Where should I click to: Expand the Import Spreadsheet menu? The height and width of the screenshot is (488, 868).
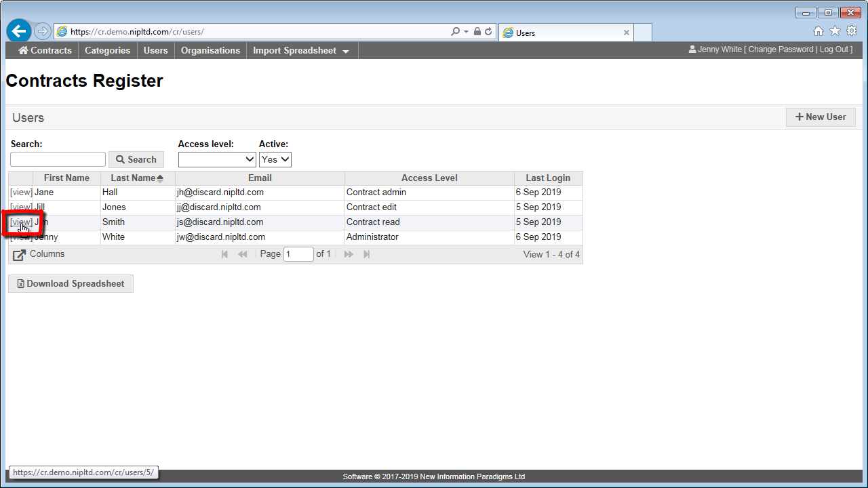click(x=301, y=51)
